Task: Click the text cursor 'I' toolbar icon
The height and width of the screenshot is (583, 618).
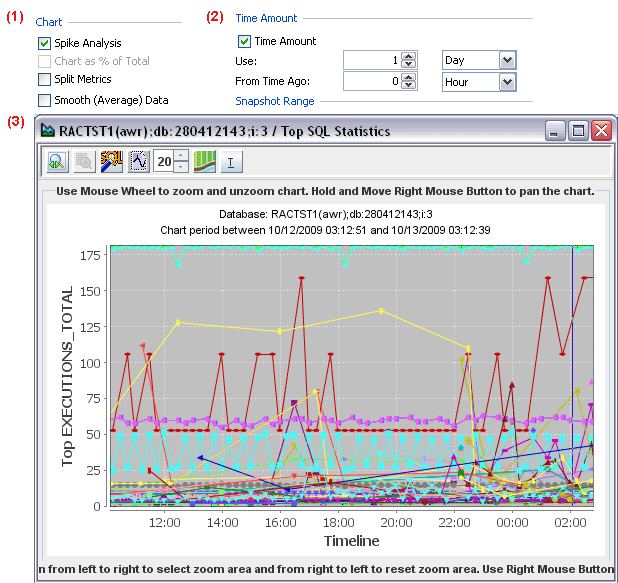Action: pyautogui.click(x=231, y=161)
